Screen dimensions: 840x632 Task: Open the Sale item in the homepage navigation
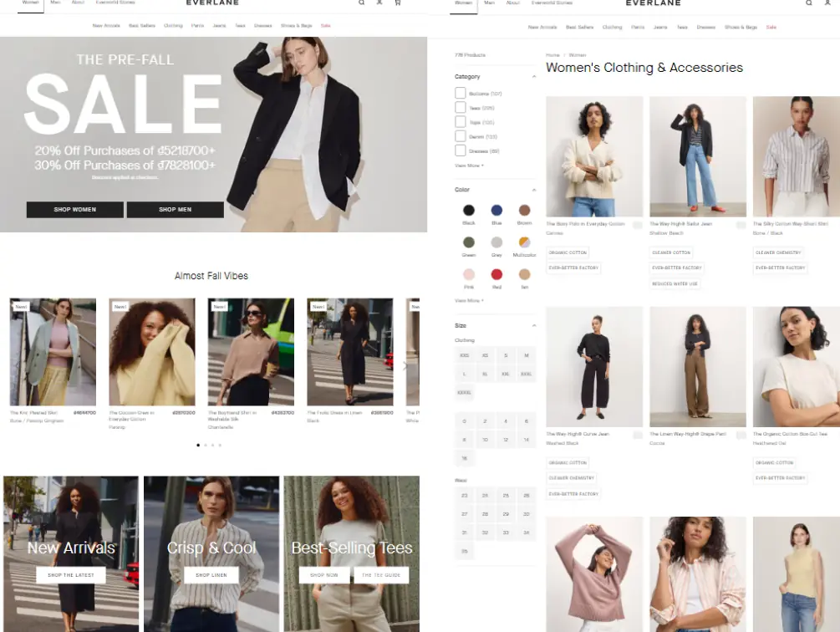(326, 26)
